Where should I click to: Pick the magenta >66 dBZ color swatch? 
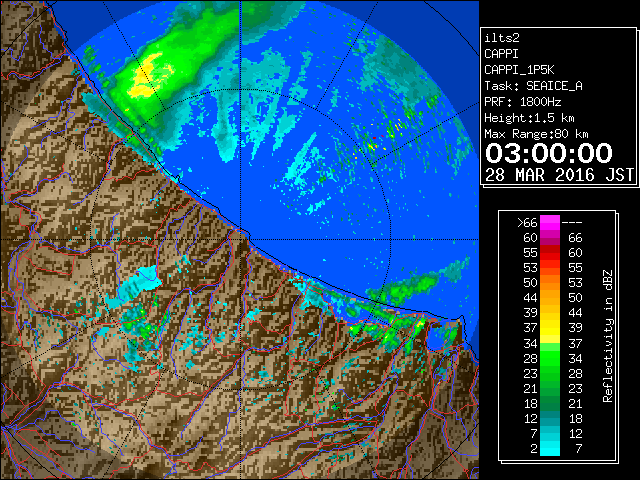coord(550,223)
